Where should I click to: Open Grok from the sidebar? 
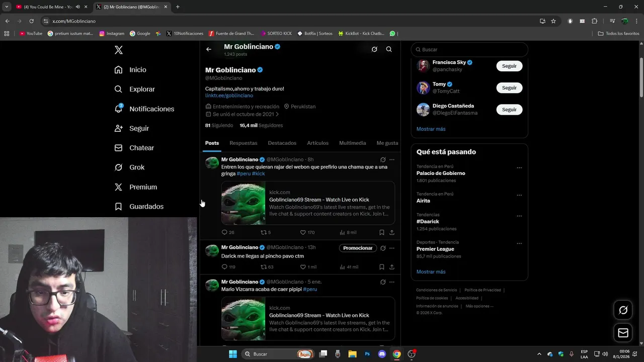coord(129,167)
